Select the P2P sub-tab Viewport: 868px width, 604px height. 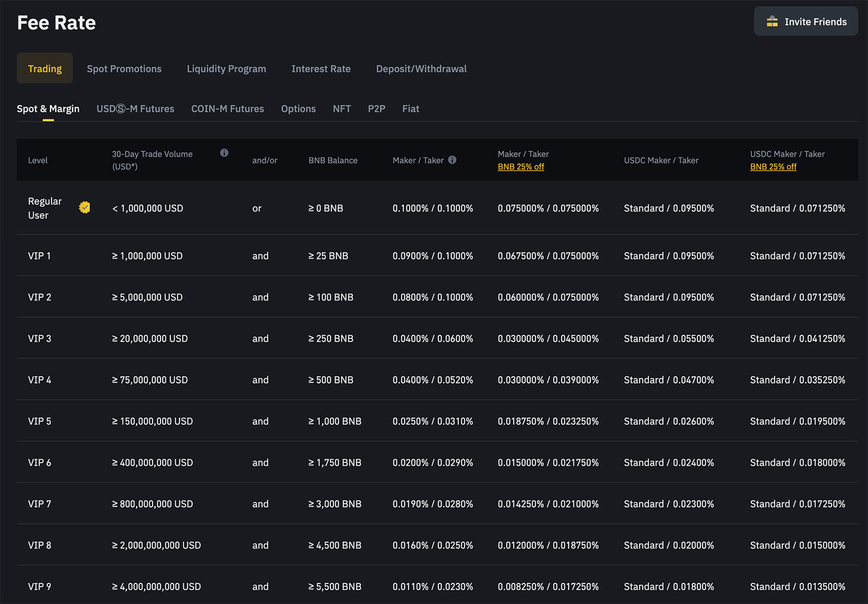coord(376,109)
